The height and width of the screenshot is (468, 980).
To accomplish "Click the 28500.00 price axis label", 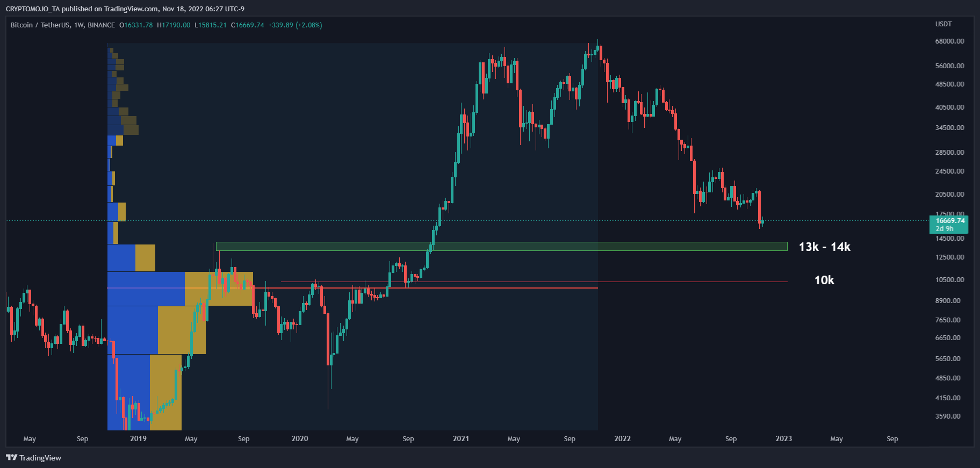I will (949, 153).
